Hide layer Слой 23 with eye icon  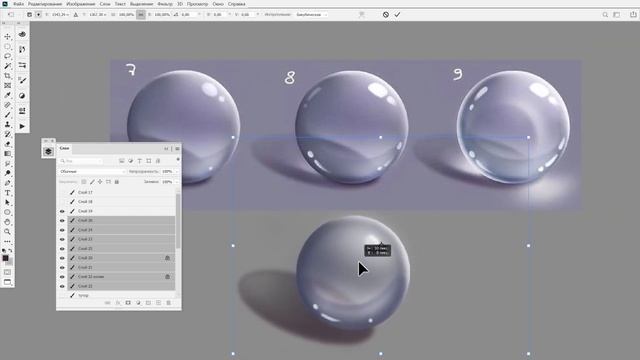(x=62, y=240)
